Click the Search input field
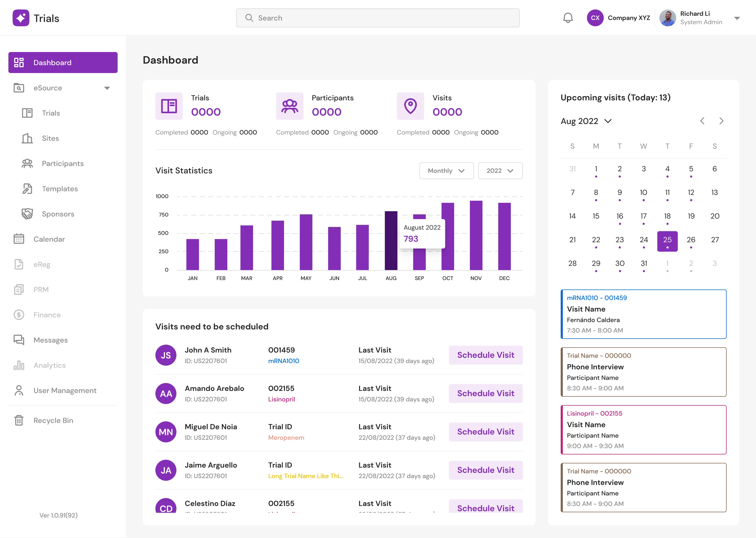 [378, 18]
